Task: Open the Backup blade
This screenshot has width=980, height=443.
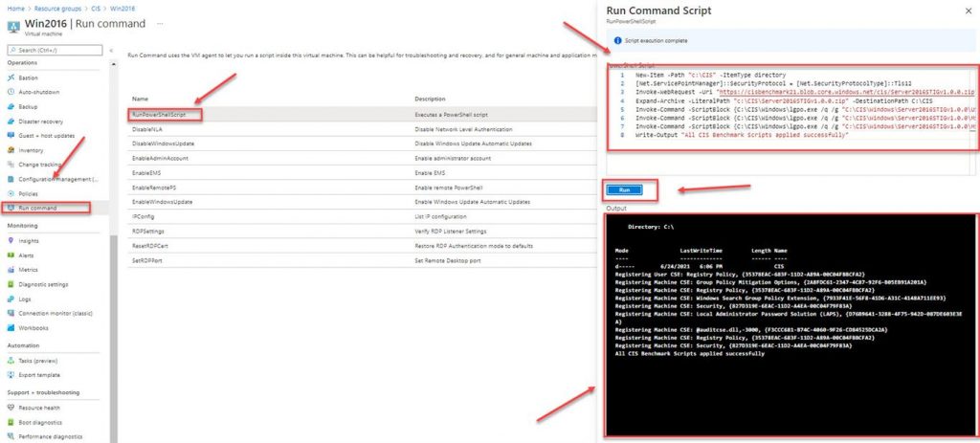Action: pyautogui.click(x=28, y=107)
